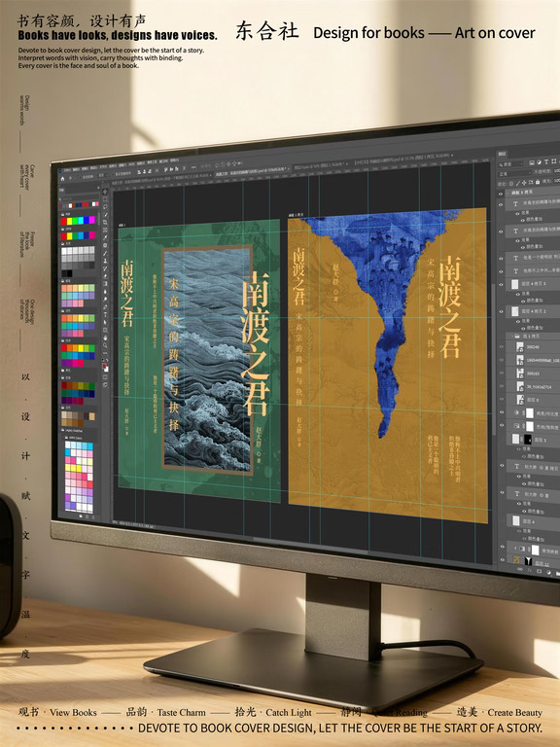This screenshot has height=747, width=560.
Task: Open the layer filter kind dropdown
Action: coord(511,164)
